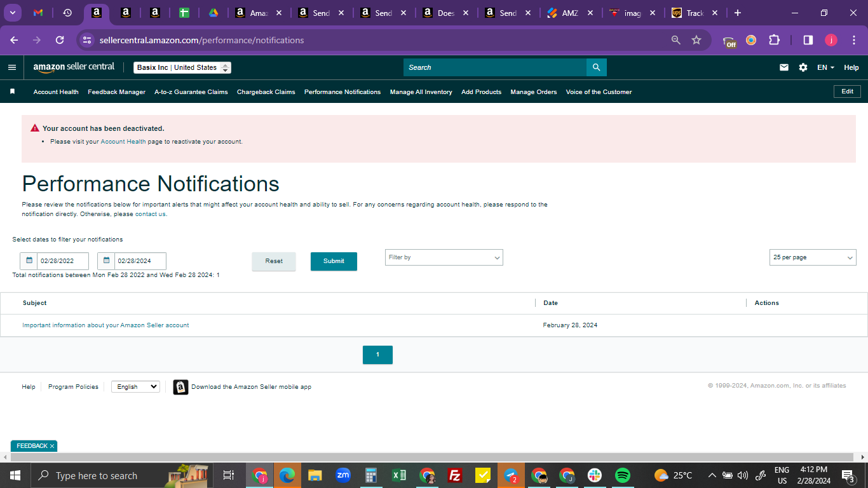
Task: Open Slack from the taskbar
Action: click(595, 475)
